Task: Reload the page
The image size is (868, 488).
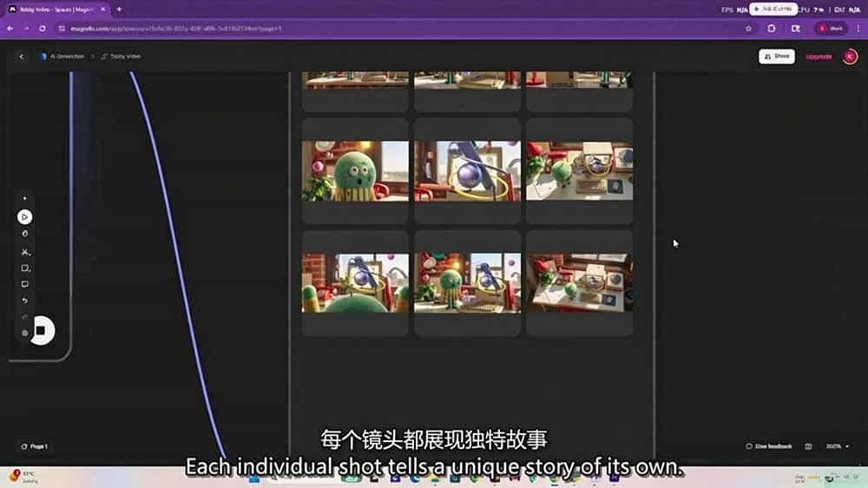Action: tap(43, 29)
